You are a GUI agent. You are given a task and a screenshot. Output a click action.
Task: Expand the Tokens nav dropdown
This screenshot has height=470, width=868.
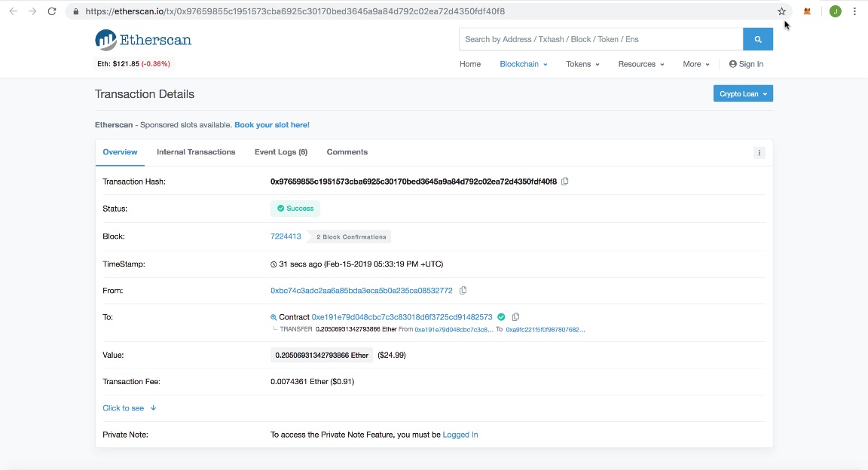coord(582,64)
